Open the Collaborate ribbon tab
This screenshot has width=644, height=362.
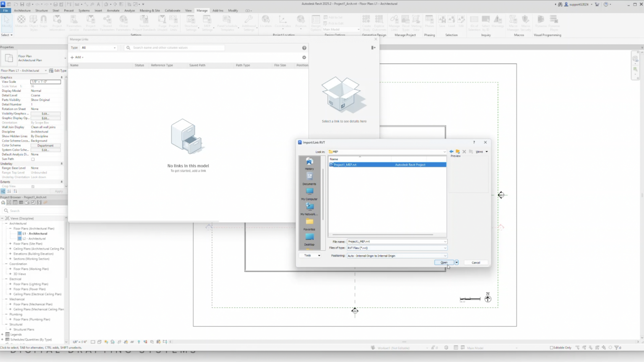(x=172, y=10)
